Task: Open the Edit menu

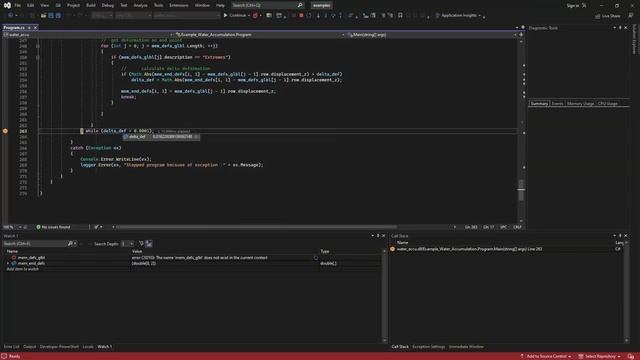Action: [31, 5]
